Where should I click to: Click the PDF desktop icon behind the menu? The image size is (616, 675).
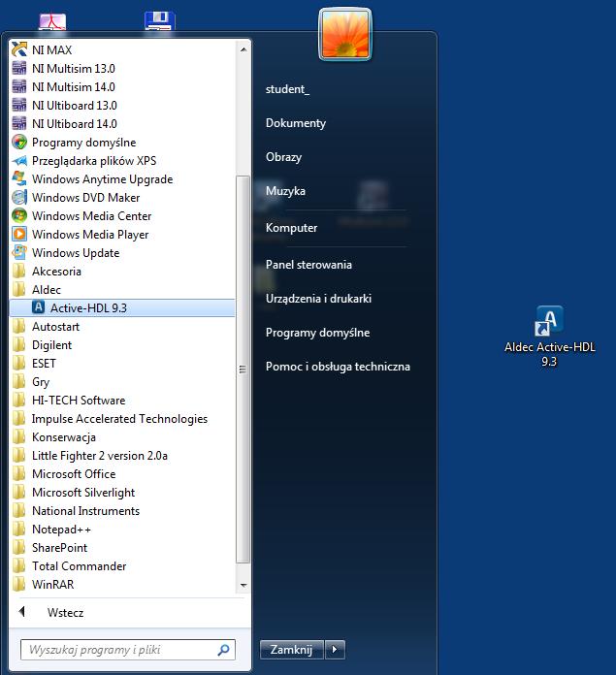point(52,21)
